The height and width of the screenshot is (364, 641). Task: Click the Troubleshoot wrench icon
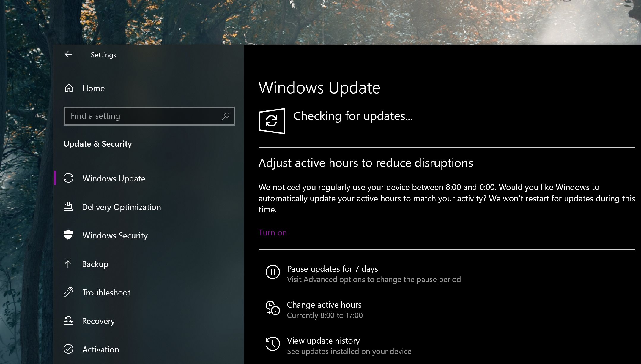point(68,292)
